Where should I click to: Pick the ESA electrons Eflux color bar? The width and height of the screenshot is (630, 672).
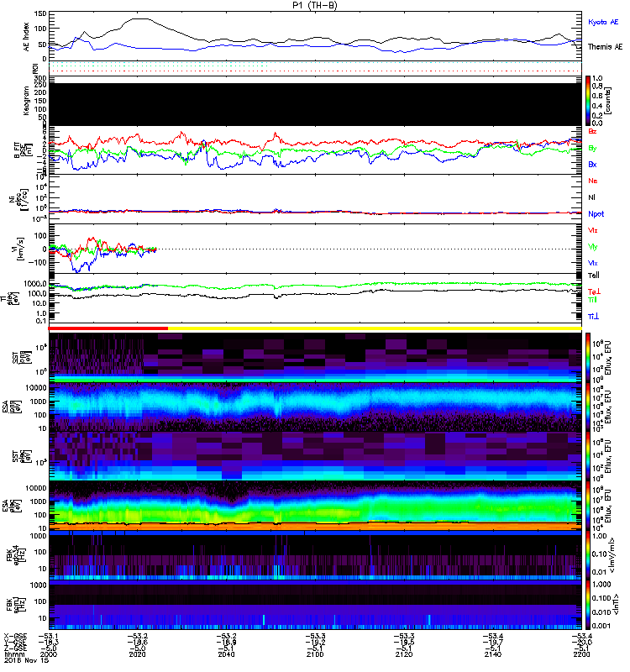[x=588, y=507]
